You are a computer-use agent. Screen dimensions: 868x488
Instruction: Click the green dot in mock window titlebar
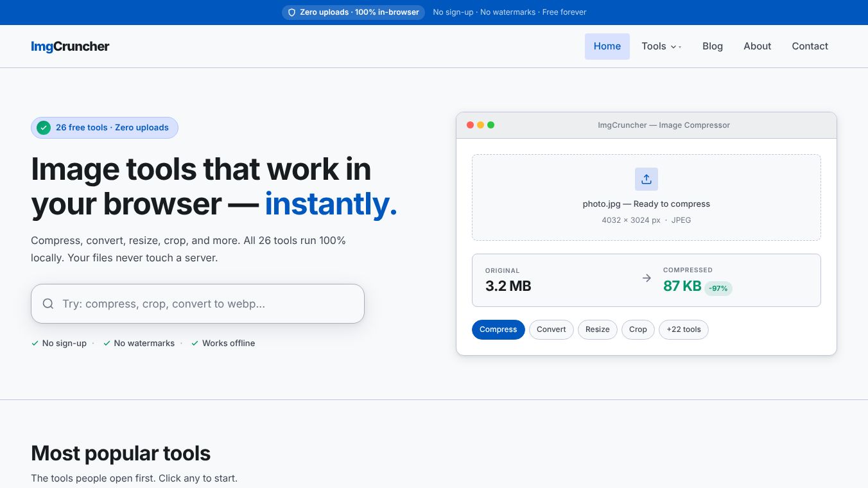coord(490,125)
